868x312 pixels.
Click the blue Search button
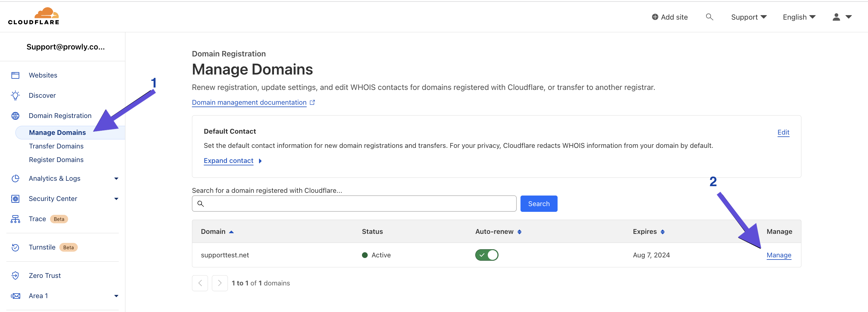point(539,204)
